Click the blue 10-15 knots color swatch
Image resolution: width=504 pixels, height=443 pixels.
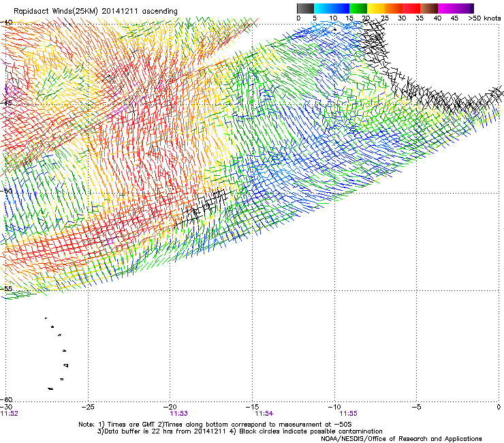(x=341, y=8)
